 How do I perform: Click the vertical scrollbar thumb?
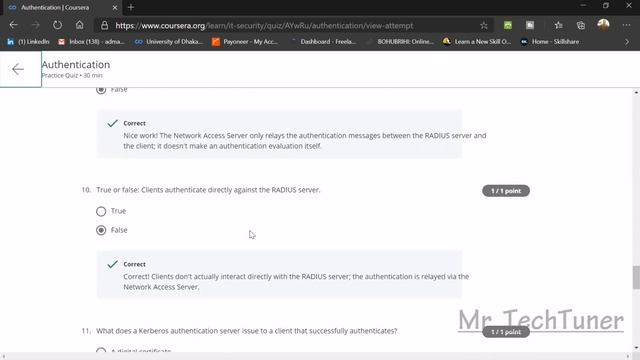pyautogui.click(x=636, y=277)
